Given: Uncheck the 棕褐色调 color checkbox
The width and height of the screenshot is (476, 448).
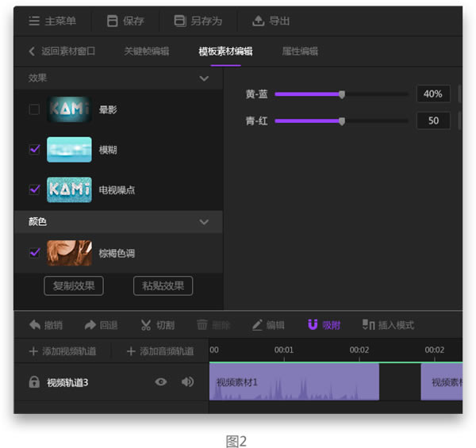Looking at the screenshot, I should (x=34, y=253).
